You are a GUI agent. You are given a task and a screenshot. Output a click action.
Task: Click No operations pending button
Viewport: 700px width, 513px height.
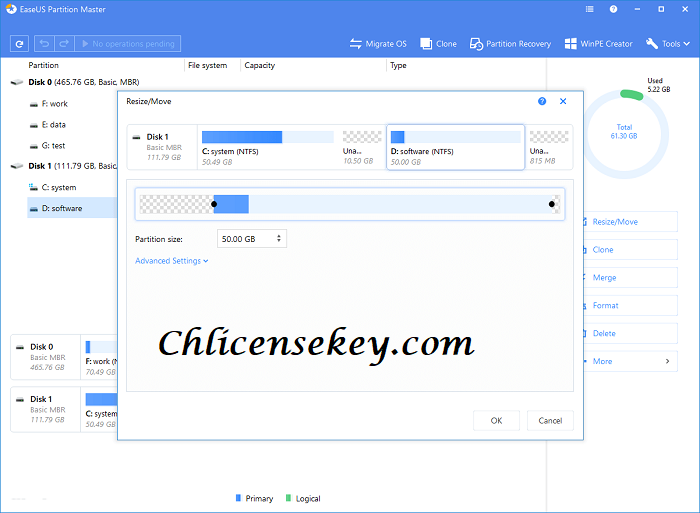(x=128, y=44)
